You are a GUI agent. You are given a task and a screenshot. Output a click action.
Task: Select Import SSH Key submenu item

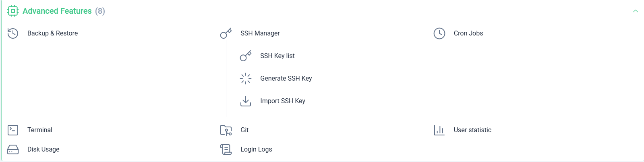click(x=283, y=101)
